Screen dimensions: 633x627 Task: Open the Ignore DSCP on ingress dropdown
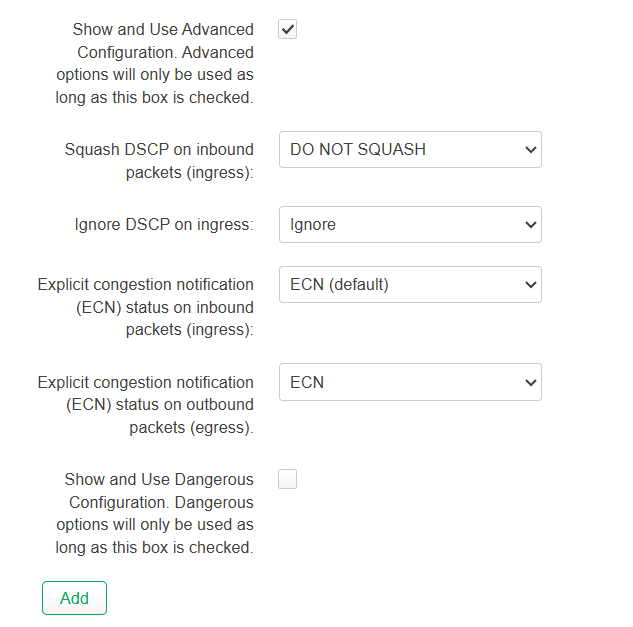pyautogui.click(x=410, y=225)
